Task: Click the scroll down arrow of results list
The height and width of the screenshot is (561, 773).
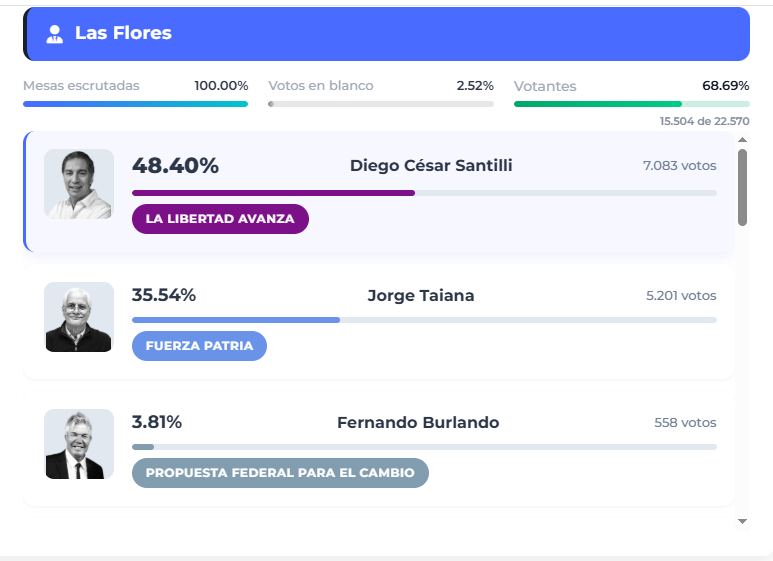Action: 742,521
